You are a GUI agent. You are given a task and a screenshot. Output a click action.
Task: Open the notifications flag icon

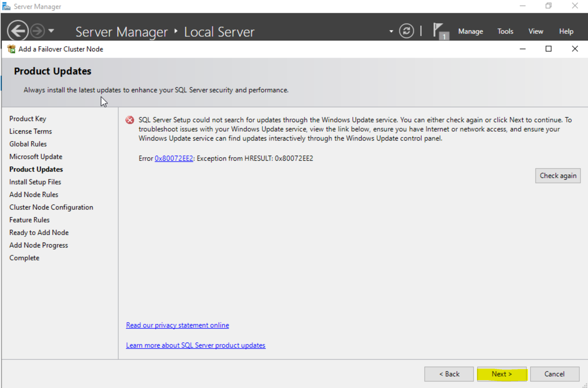[441, 31]
